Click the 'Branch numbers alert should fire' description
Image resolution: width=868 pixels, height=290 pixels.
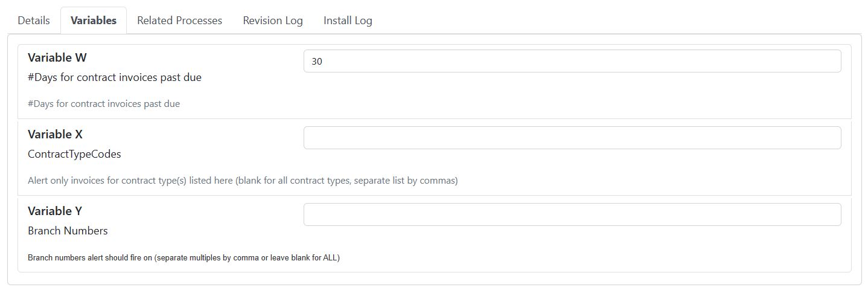pos(183,258)
